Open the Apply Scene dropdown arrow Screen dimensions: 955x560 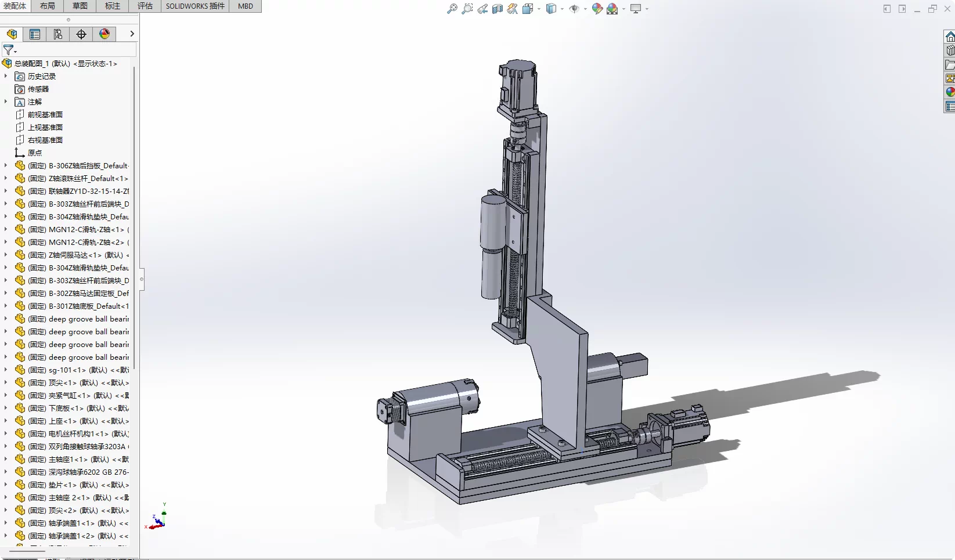pyautogui.click(x=624, y=9)
